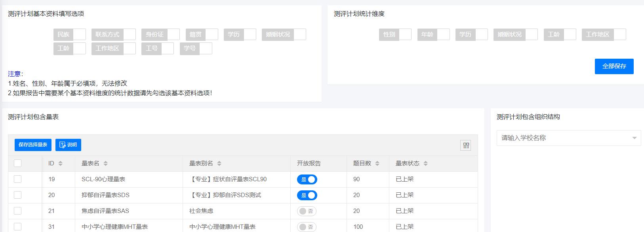Toggle 学历 in basic info options
The image size is (644, 232).
tap(240, 35)
